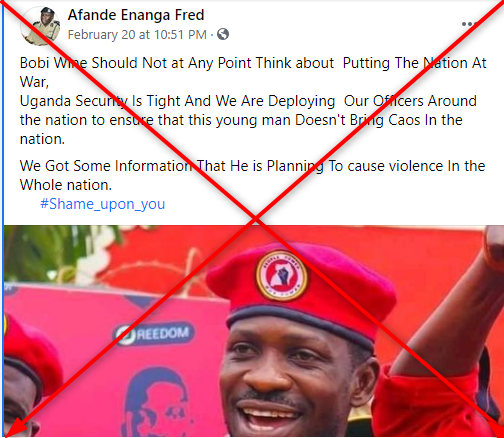Click the word "Whole nation." in the post

[66, 185]
